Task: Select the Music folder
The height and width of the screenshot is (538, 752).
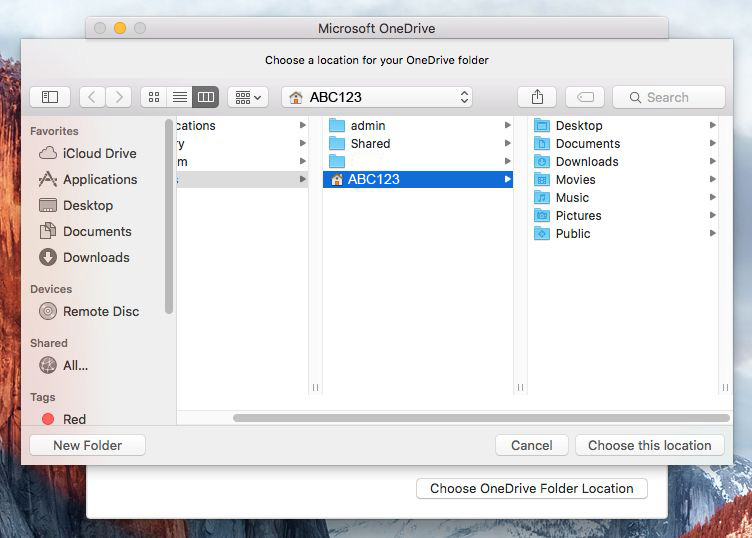Action: coord(623,198)
